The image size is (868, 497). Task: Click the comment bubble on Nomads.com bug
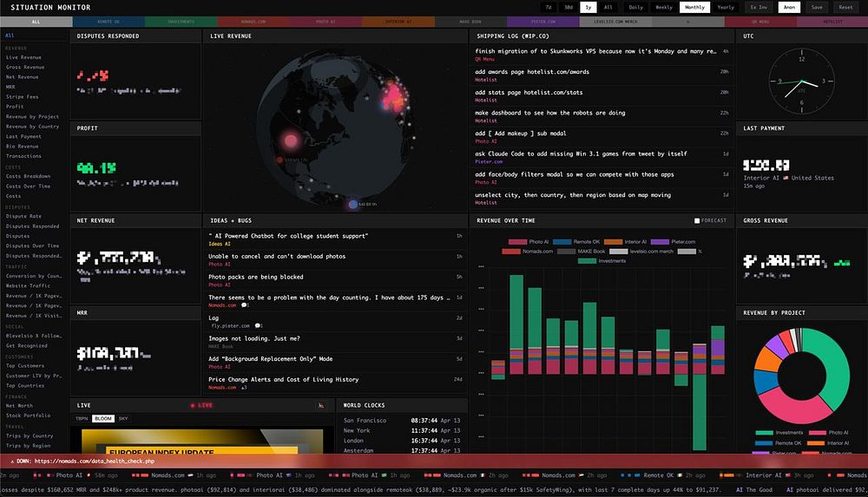tap(245, 305)
